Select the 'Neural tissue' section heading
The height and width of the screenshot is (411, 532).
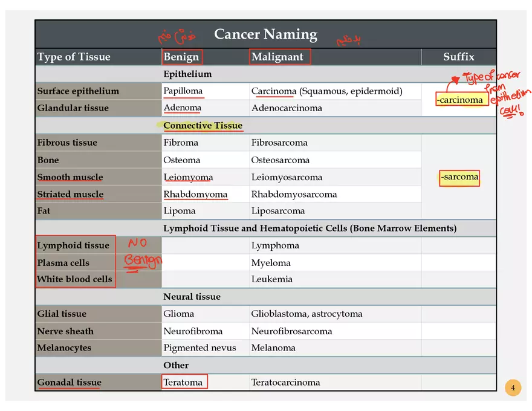pyautogui.click(x=192, y=297)
